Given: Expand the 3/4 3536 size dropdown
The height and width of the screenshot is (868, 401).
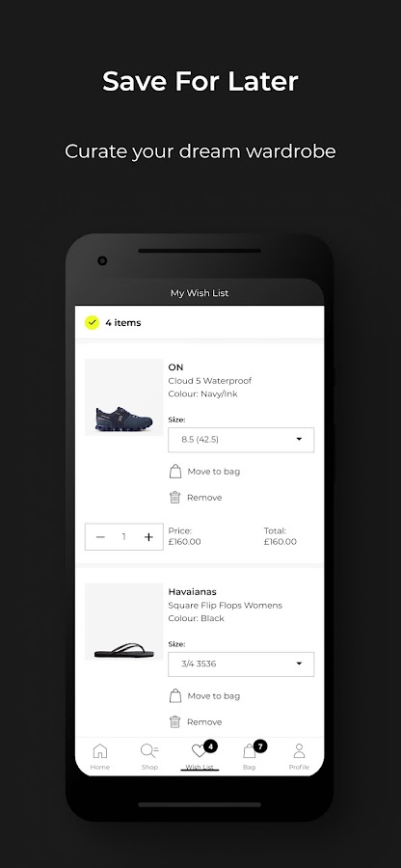Looking at the screenshot, I should tap(241, 664).
